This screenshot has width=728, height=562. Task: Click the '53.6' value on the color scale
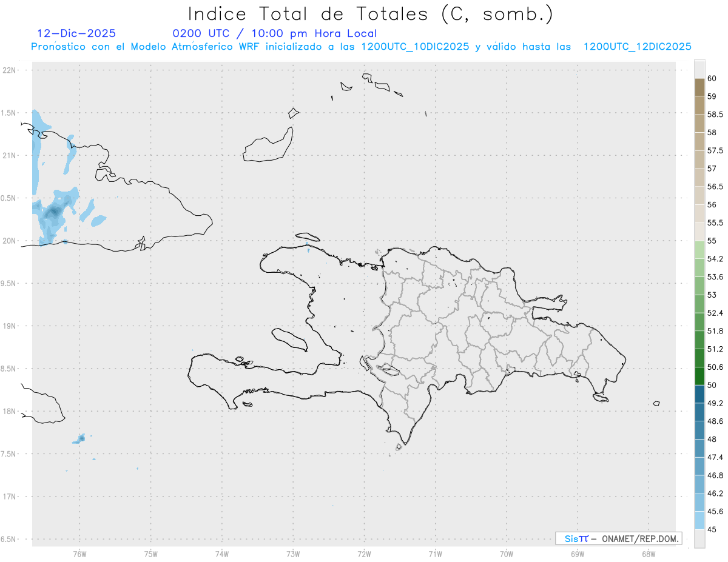click(715, 277)
